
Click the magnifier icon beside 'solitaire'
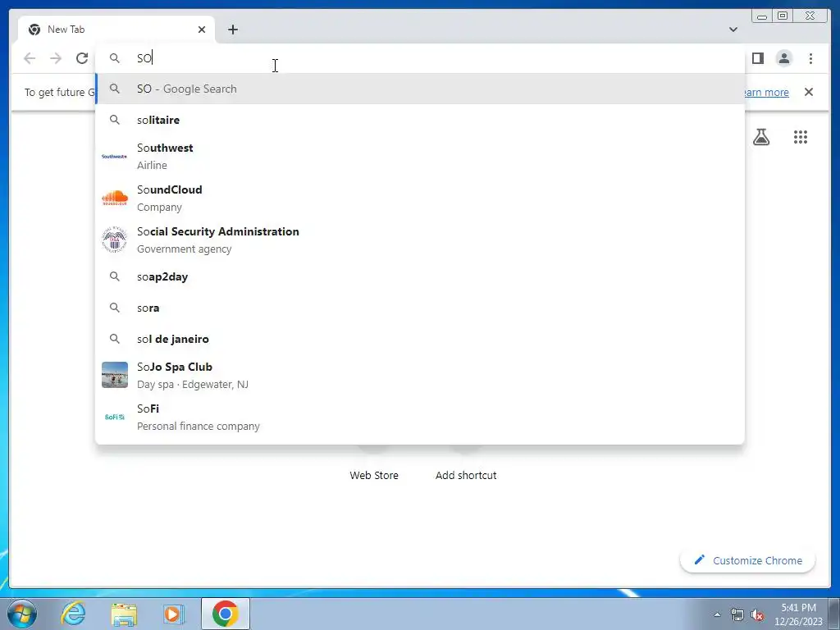[115, 120]
